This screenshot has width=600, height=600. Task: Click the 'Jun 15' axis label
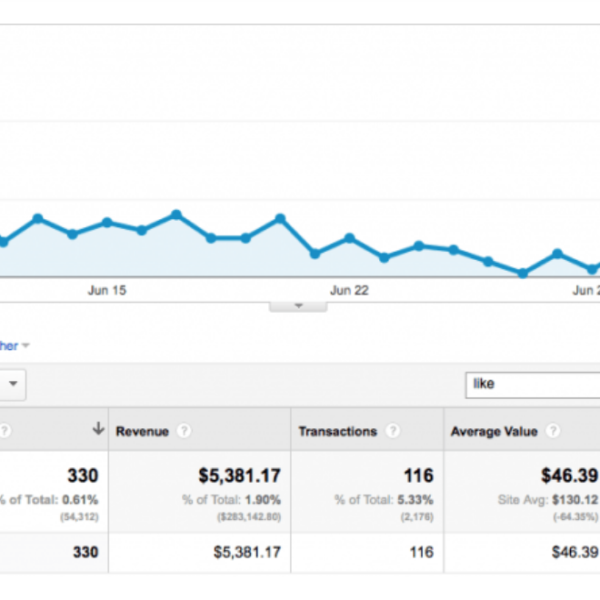107,290
